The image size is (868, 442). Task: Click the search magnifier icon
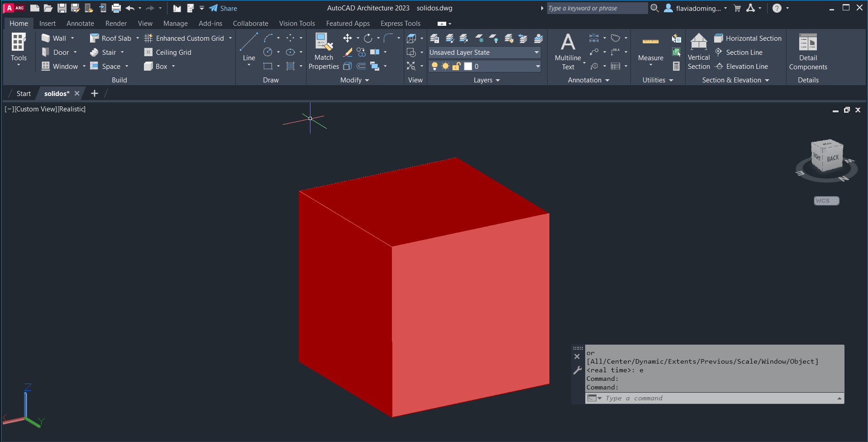(x=654, y=8)
